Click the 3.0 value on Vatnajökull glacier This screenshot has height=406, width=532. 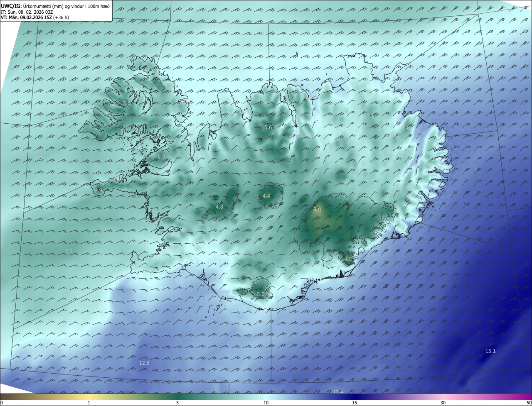[x=317, y=210]
